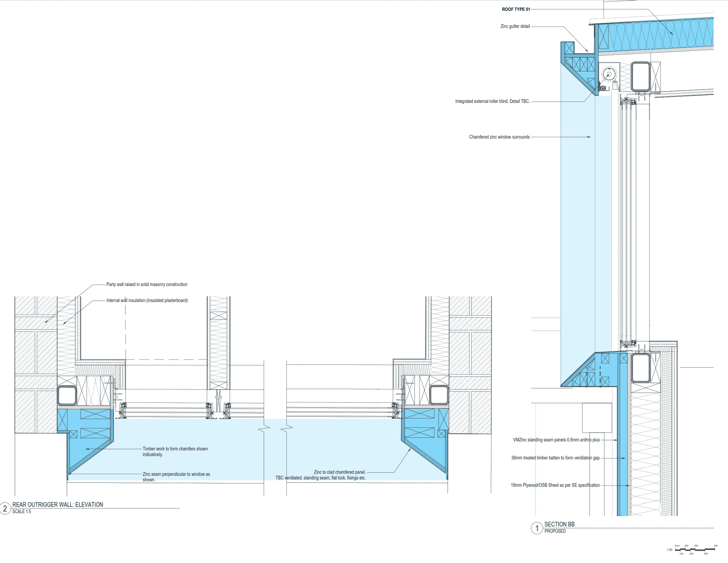
Task: Click the circled number 2 view marker
Action: coord(5,508)
